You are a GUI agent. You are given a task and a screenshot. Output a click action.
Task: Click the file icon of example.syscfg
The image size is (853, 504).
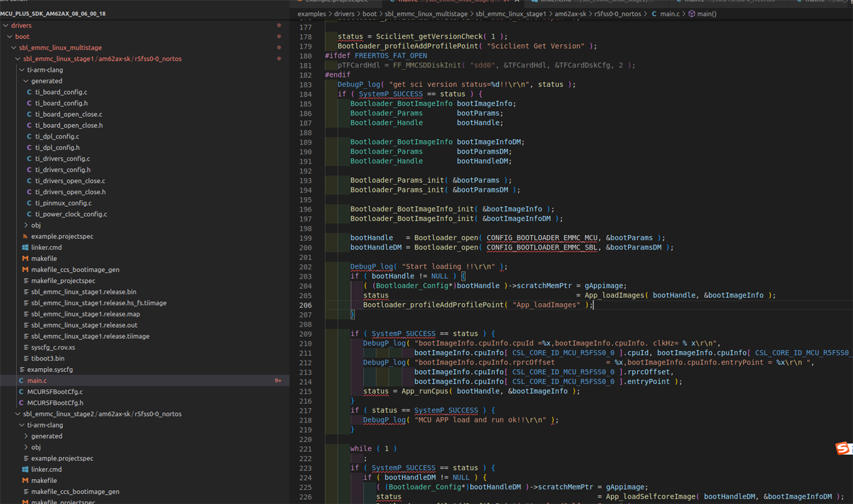point(22,370)
